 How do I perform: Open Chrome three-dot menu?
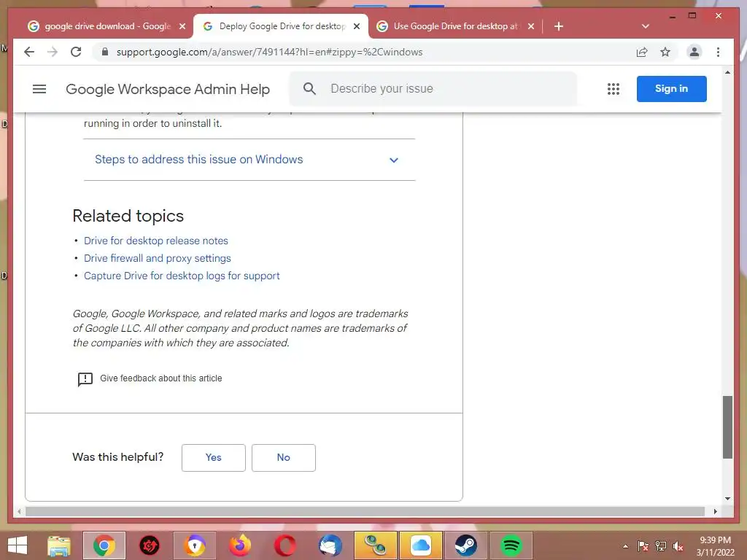[718, 52]
